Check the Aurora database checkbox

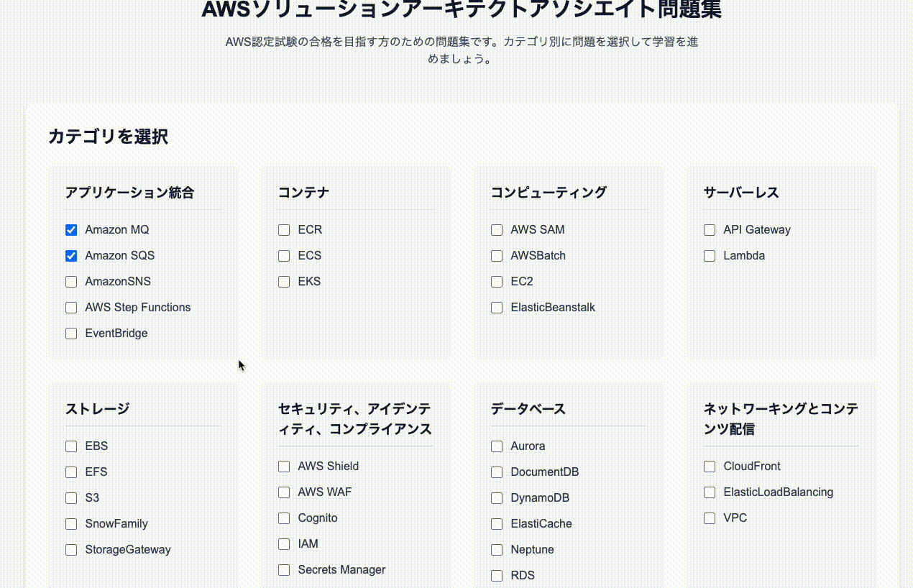click(497, 446)
